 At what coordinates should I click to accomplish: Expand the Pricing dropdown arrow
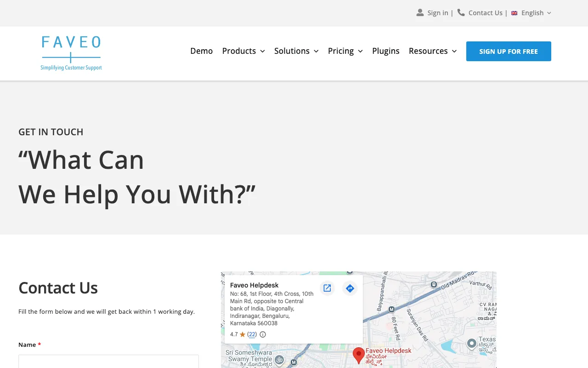coord(360,51)
